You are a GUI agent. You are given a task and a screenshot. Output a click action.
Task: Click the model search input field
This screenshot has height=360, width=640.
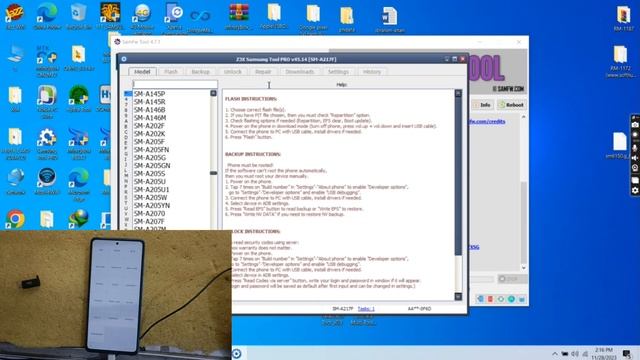(175, 84)
